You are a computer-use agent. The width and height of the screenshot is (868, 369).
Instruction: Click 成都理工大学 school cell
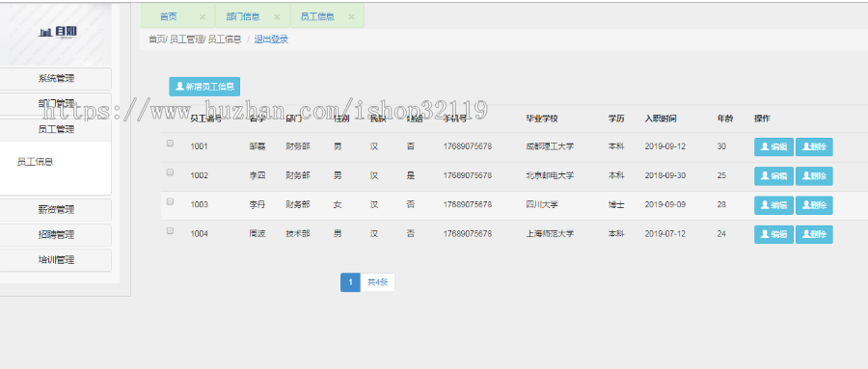coord(551,146)
